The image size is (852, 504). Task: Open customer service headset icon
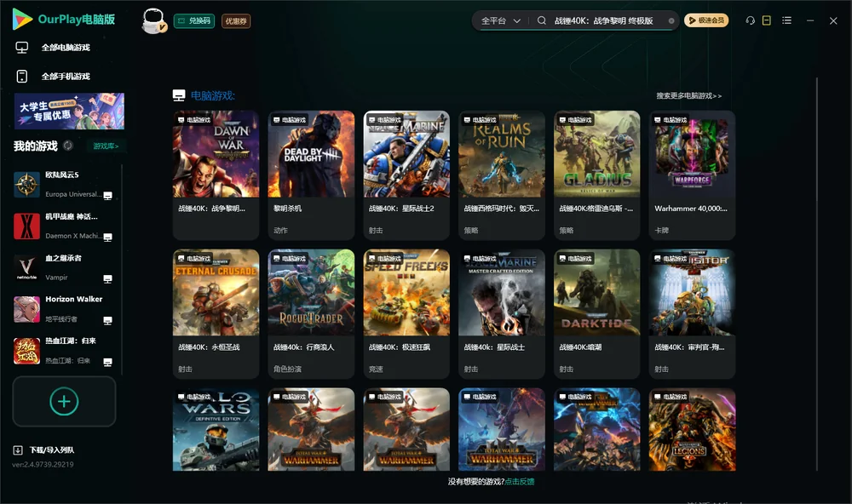[x=750, y=20]
